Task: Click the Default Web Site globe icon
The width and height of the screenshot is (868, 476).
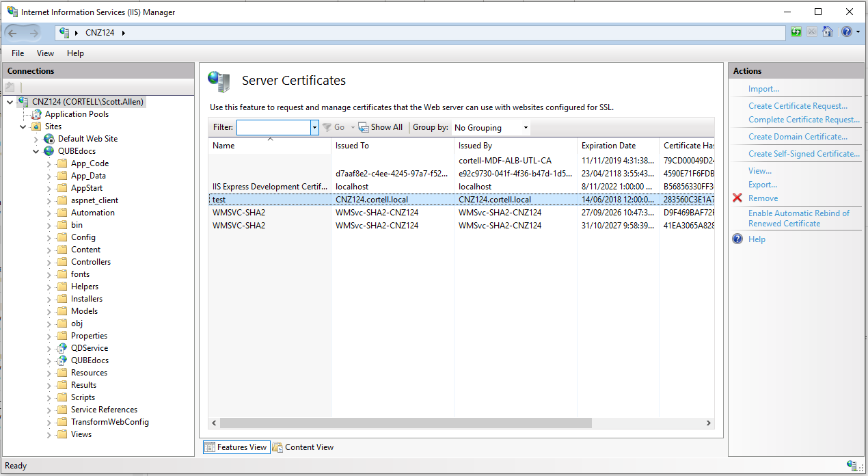Action: (x=49, y=139)
